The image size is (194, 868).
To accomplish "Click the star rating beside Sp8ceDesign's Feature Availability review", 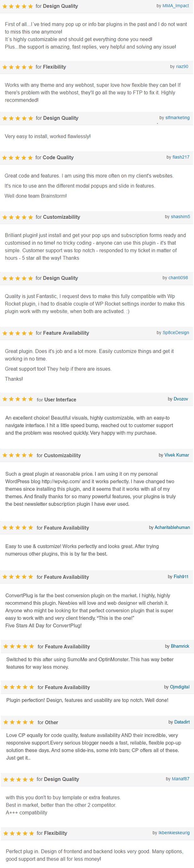I will tap(18, 332).
